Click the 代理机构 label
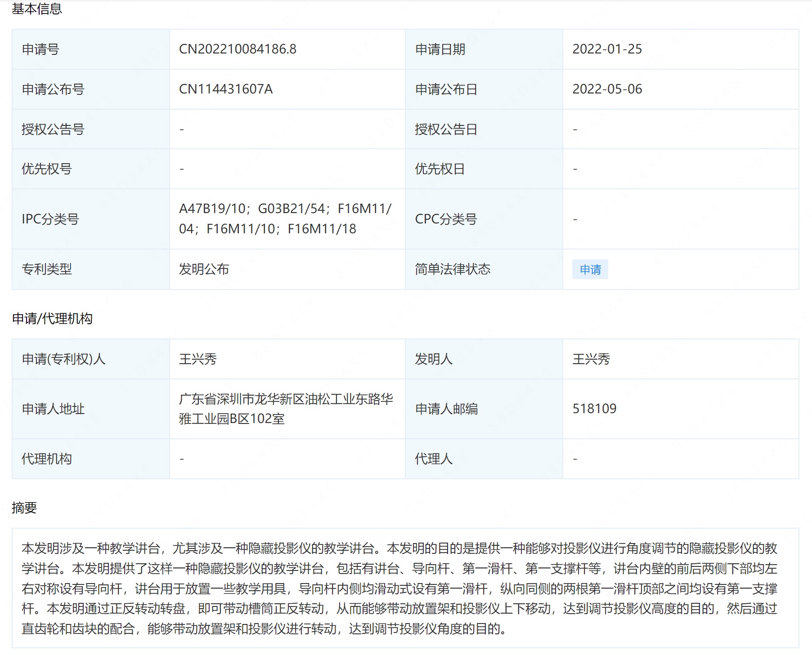 click(x=47, y=459)
